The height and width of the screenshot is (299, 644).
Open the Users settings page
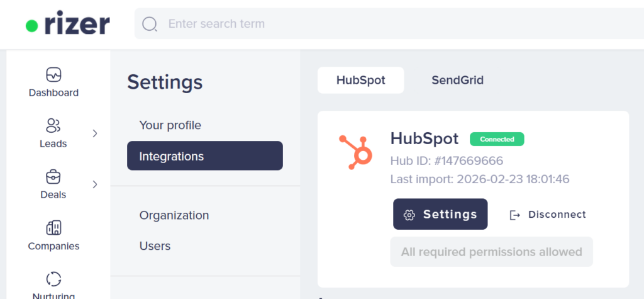pyautogui.click(x=155, y=246)
